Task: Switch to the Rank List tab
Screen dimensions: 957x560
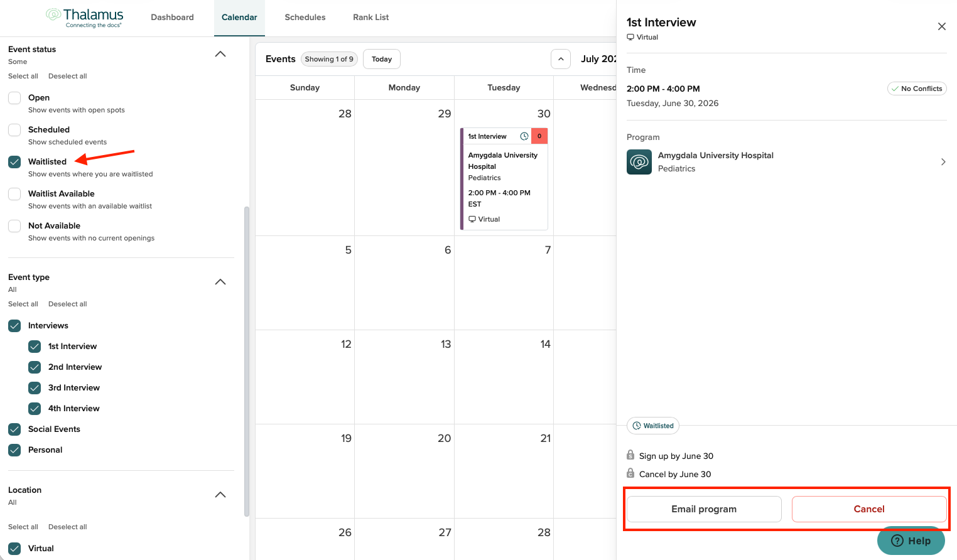Action: pos(371,18)
